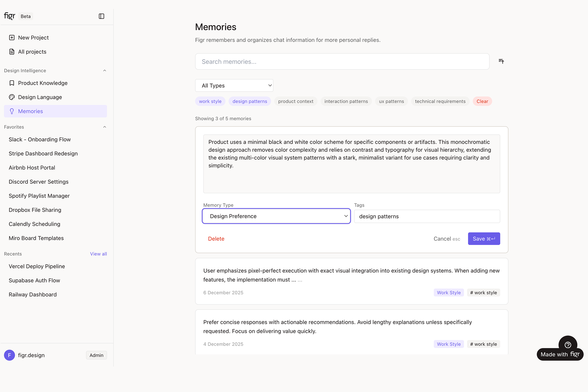Click the Save button
Screen dimensions: 588x392
[484, 239]
